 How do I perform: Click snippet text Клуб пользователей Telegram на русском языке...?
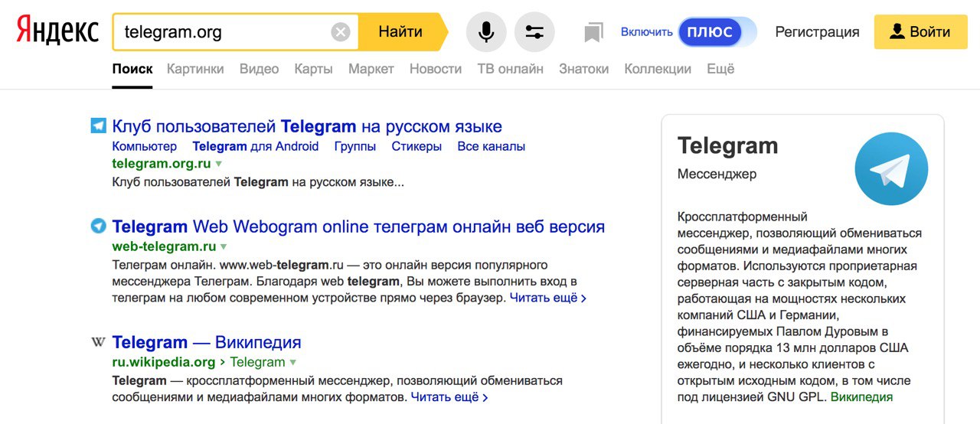click(x=258, y=182)
